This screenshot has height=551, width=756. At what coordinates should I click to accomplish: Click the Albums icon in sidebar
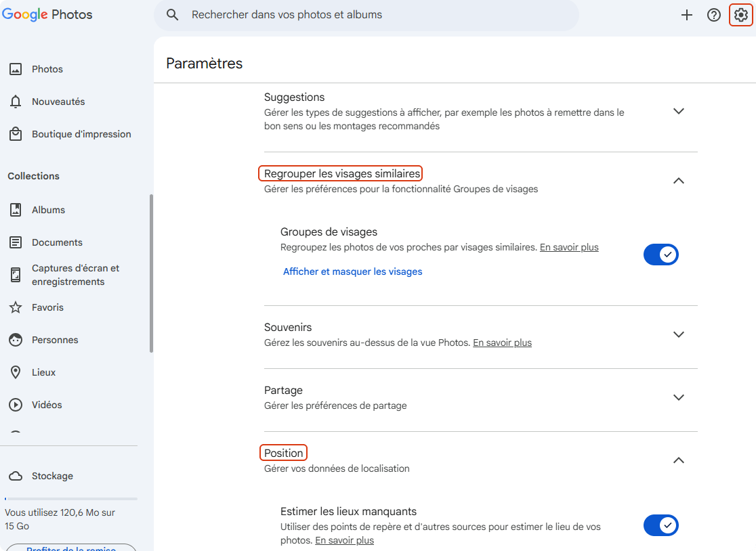pyautogui.click(x=16, y=209)
